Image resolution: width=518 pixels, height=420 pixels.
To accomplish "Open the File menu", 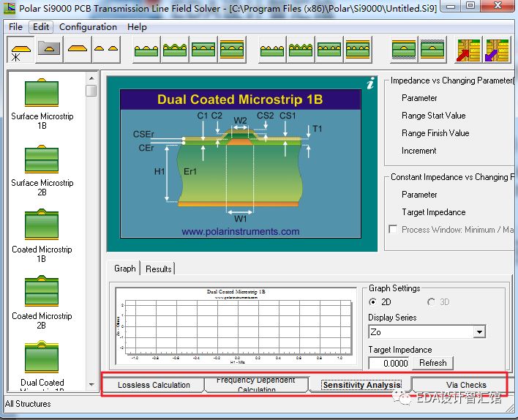I will pos(15,27).
